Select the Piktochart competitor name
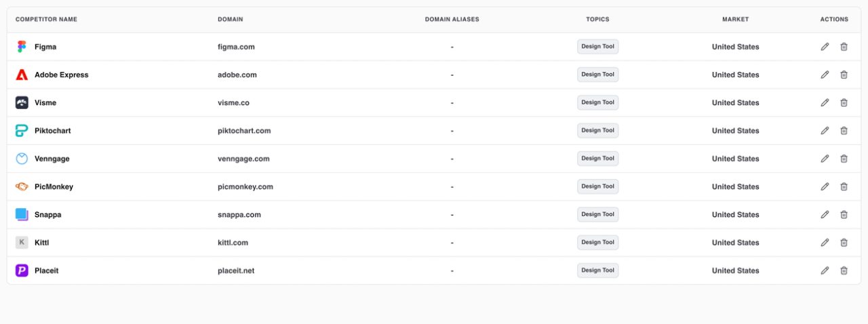This screenshot has width=868, height=324. tap(52, 131)
